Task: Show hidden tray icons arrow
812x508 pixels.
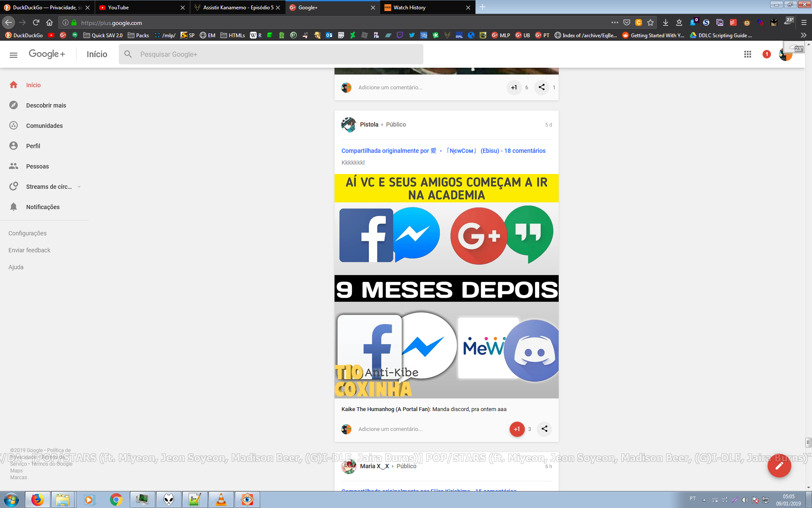Action: coord(704,500)
